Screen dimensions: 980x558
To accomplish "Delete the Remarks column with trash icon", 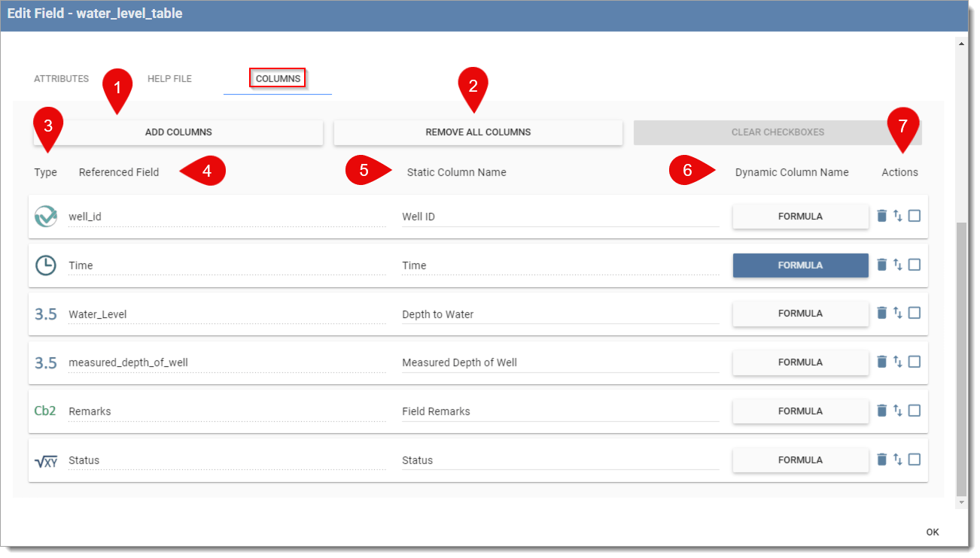I will click(882, 411).
